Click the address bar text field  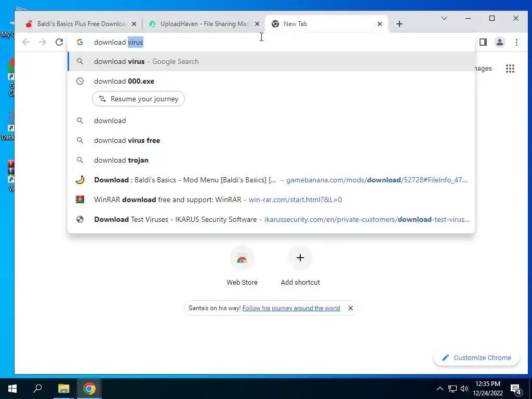[x=271, y=42]
